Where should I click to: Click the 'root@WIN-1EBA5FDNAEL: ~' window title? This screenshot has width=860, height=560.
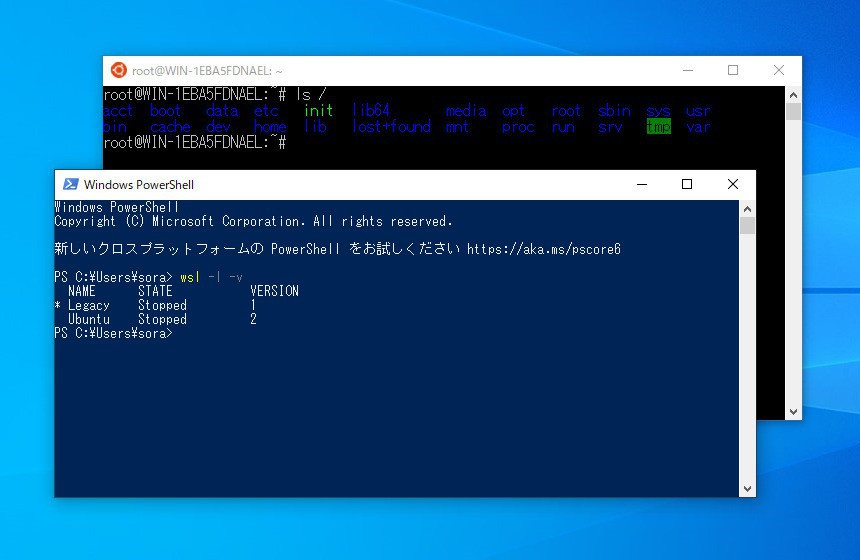207,71
